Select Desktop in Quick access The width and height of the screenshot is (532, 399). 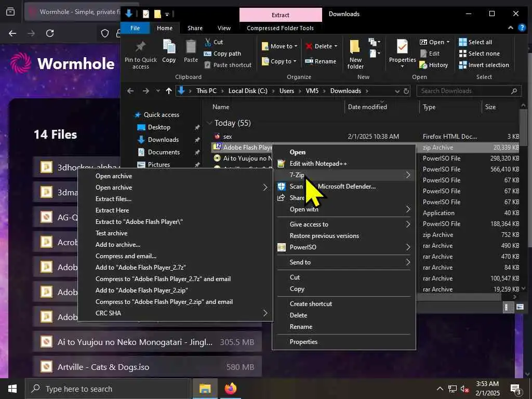(159, 127)
